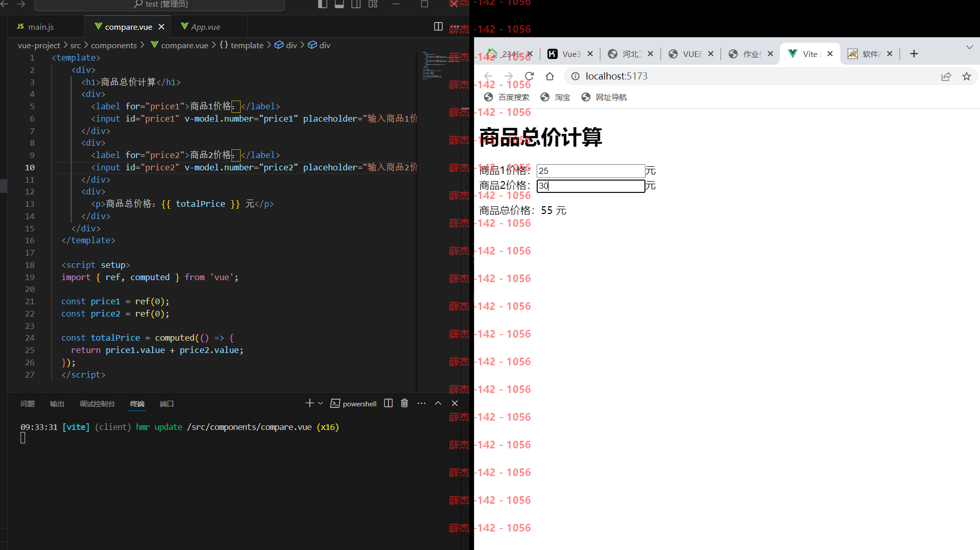The image size is (980, 550).
Task: Click the browser forward arrow
Action: tap(508, 76)
